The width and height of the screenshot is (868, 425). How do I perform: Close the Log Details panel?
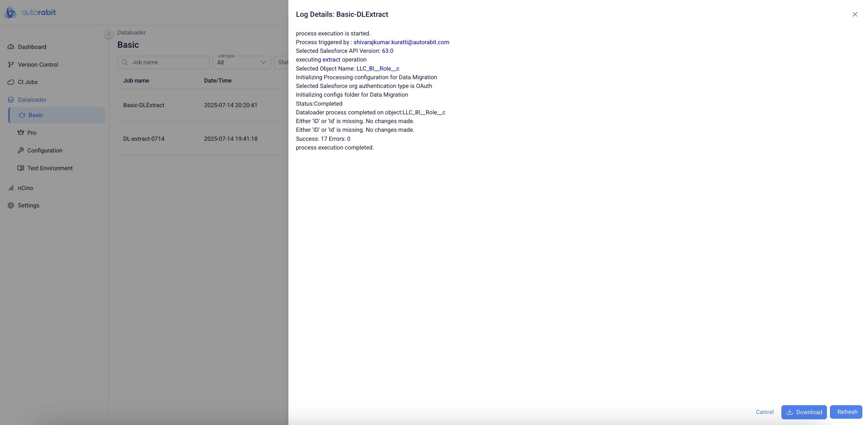click(x=855, y=14)
